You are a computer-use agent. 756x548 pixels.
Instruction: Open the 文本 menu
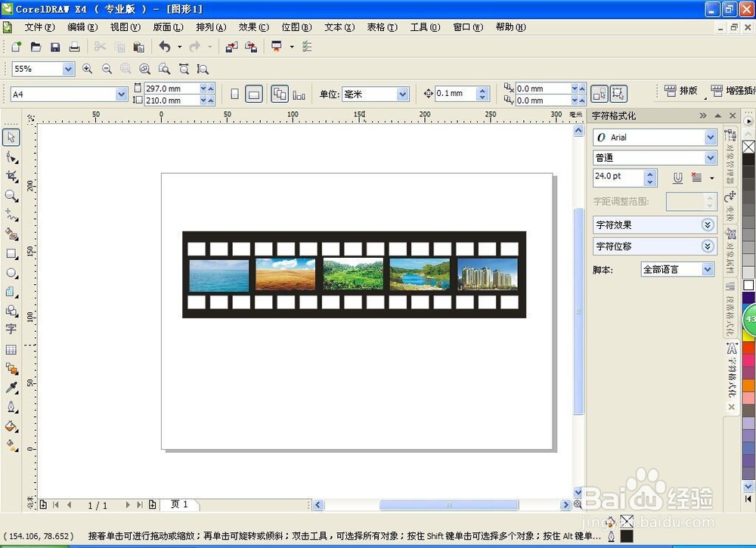pos(338,26)
